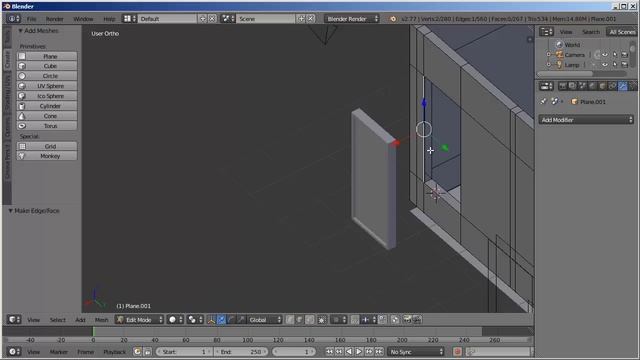640x360 pixels.
Task: Add a Torus mesh
Action: pos(47,126)
